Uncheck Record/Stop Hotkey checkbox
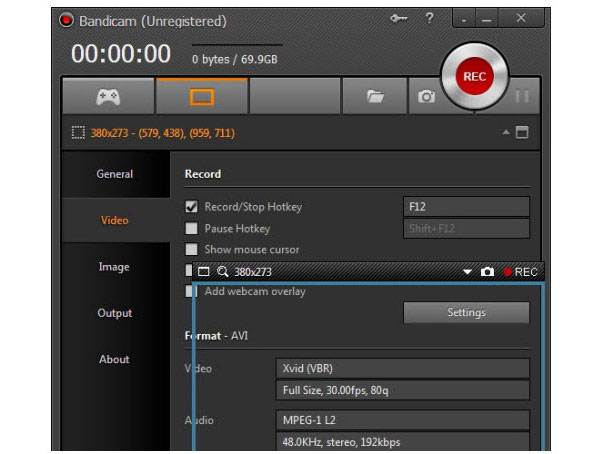 click(192, 207)
